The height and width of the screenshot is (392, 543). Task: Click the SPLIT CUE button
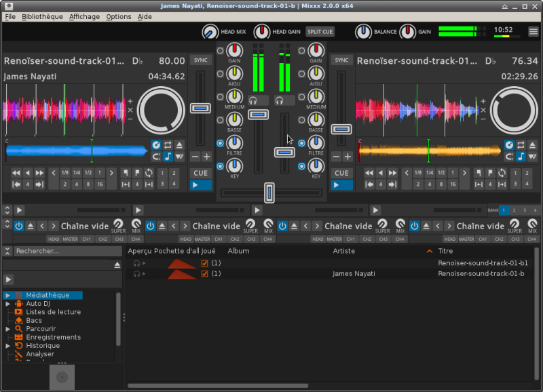pyautogui.click(x=320, y=31)
